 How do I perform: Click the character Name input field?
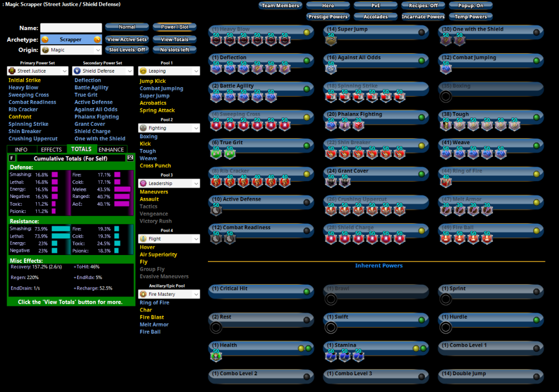coord(71,28)
